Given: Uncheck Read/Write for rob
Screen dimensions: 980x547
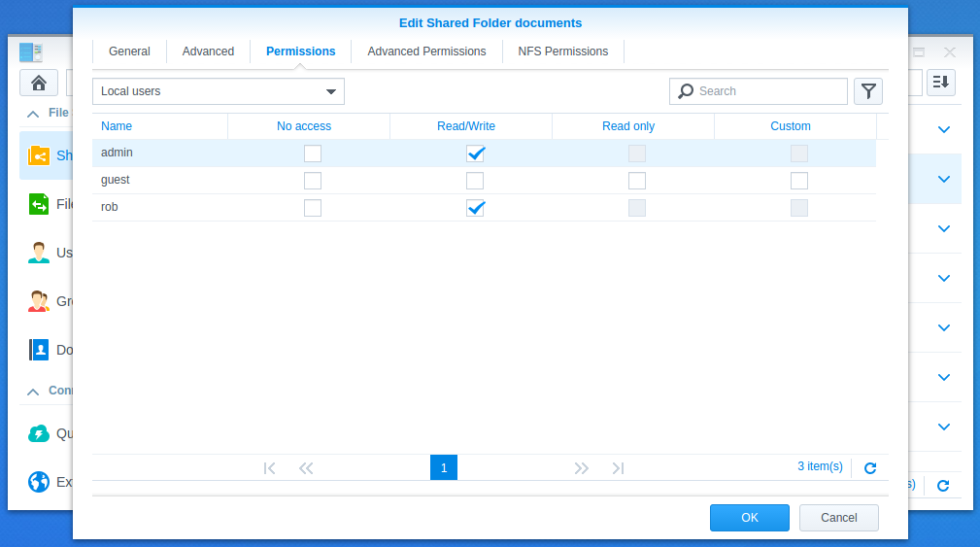Looking at the screenshot, I should [475, 208].
